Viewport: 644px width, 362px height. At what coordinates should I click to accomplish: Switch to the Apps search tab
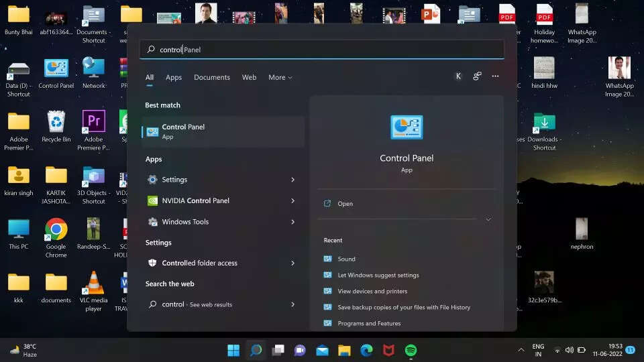point(174,77)
